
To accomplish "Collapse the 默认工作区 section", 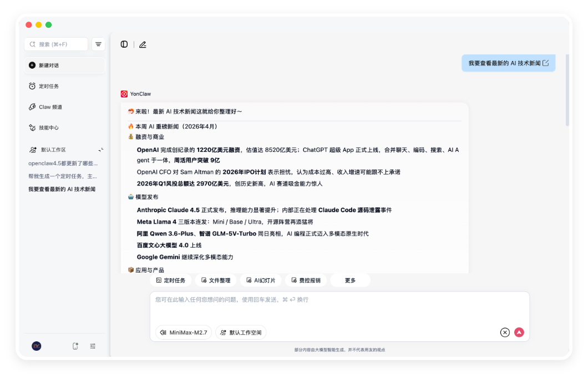I will pos(100,150).
